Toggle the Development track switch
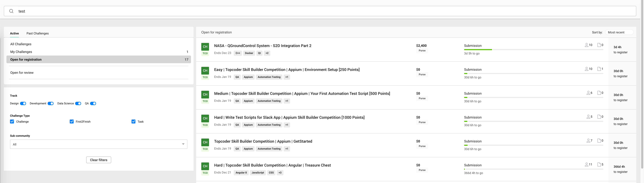This screenshot has width=644, height=183. (x=50, y=104)
